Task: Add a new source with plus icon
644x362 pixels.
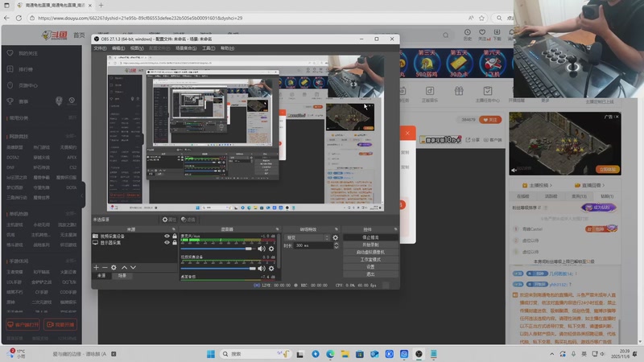Action: (x=96, y=268)
